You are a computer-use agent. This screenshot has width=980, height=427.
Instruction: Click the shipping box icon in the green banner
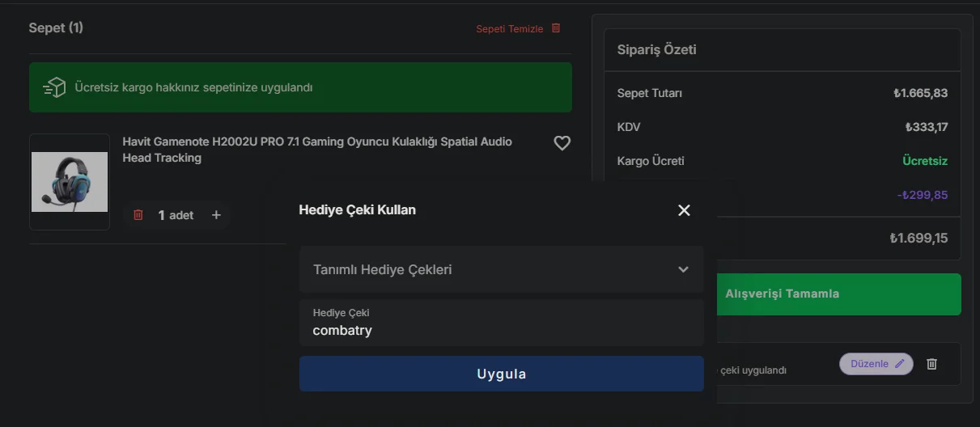point(54,87)
